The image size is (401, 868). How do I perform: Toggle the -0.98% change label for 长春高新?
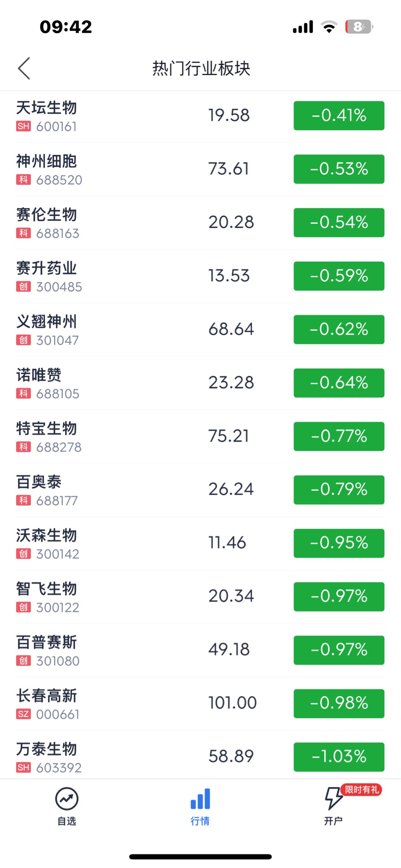click(339, 703)
